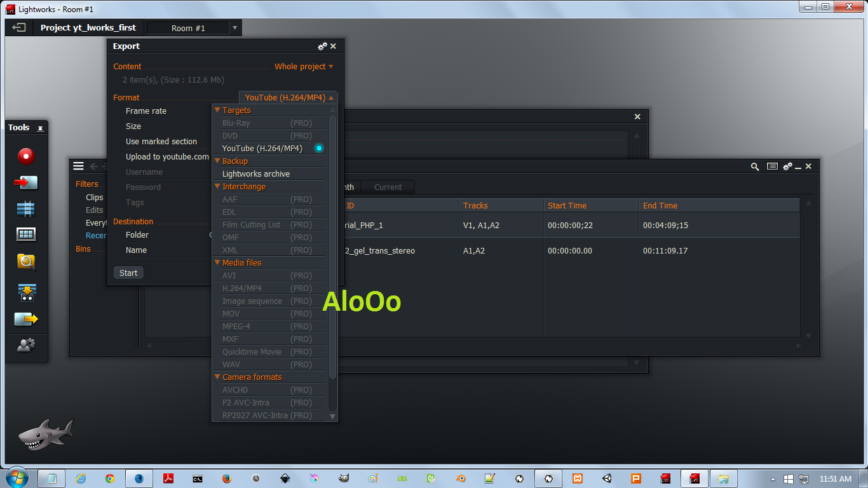Click the Bins section heading
Viewport: 868px width, 488px height.
pos(83,248)
